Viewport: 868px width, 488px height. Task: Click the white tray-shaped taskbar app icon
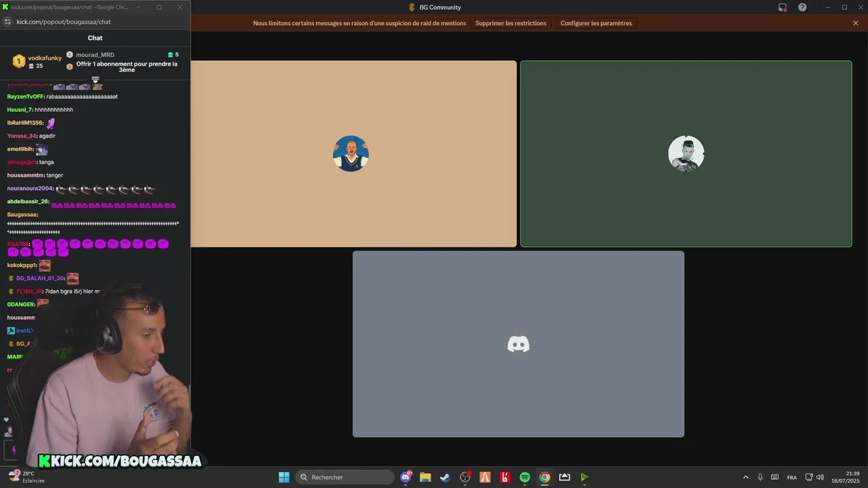[564, 477]
